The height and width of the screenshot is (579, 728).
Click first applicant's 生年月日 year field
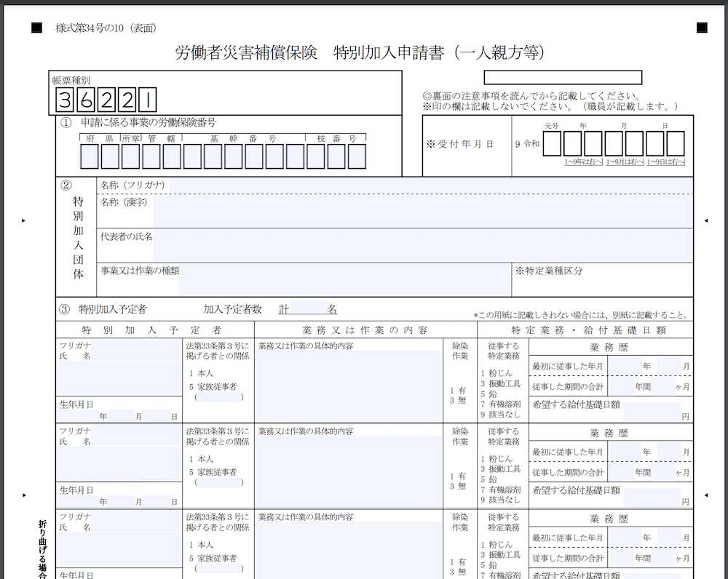tap(87, 417)
